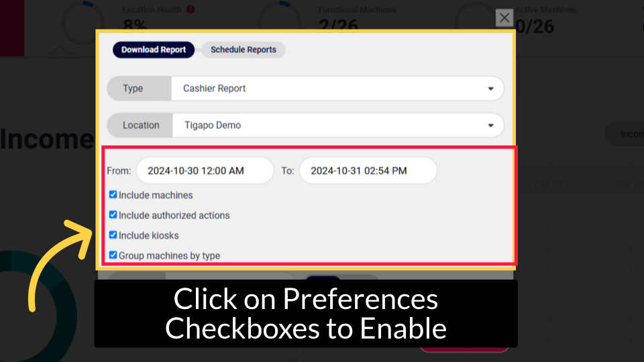The height and width of the screenshot is (362, 644).
Task: Open the Location dropdown showing Tigapo Demo
Action: pyautogui.click(x=337, y=125)
